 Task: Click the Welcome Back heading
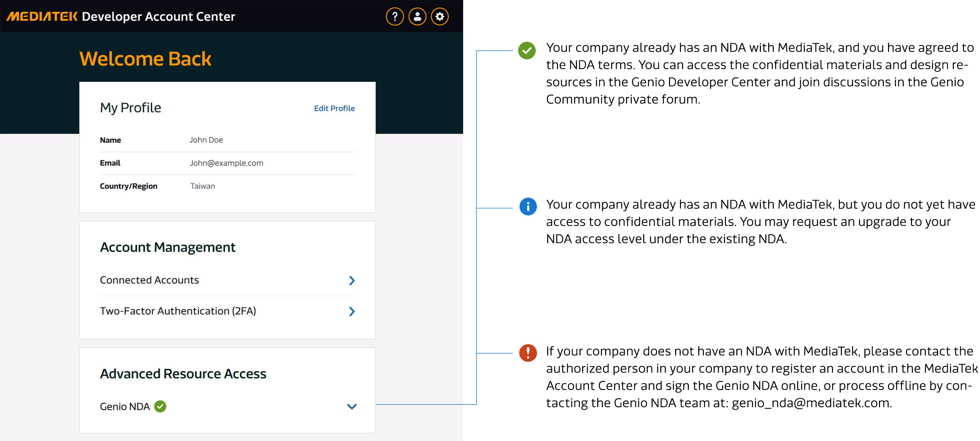coord(145,59)
